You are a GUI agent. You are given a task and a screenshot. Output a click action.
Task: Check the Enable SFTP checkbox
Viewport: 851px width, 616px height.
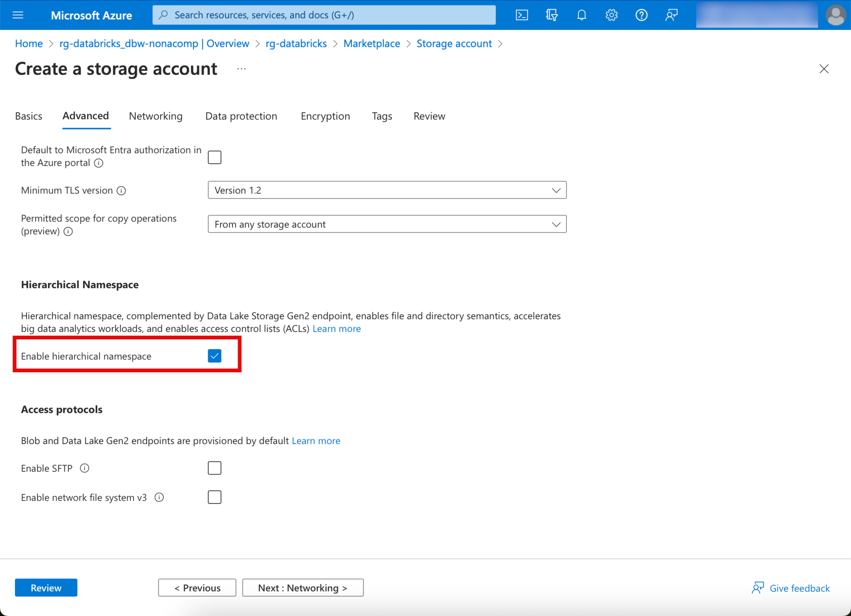214,468
